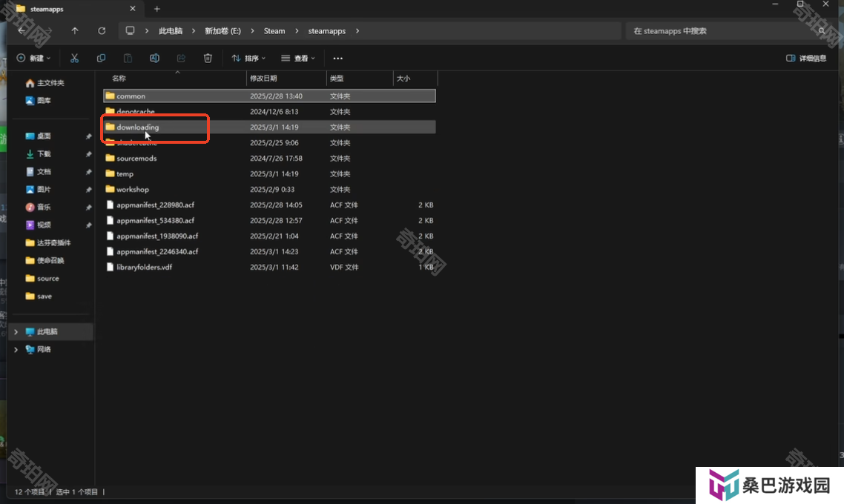Select appmanifest_1938090.acf file
The image size is (844, 504).
pyautogui.click(x=269, y=236)
